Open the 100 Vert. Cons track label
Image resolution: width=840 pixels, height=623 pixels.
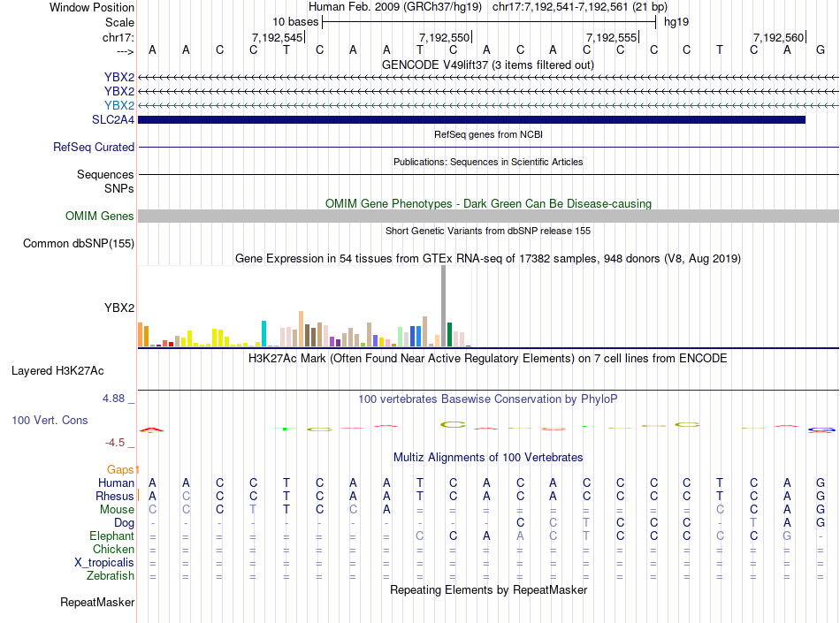50,420
